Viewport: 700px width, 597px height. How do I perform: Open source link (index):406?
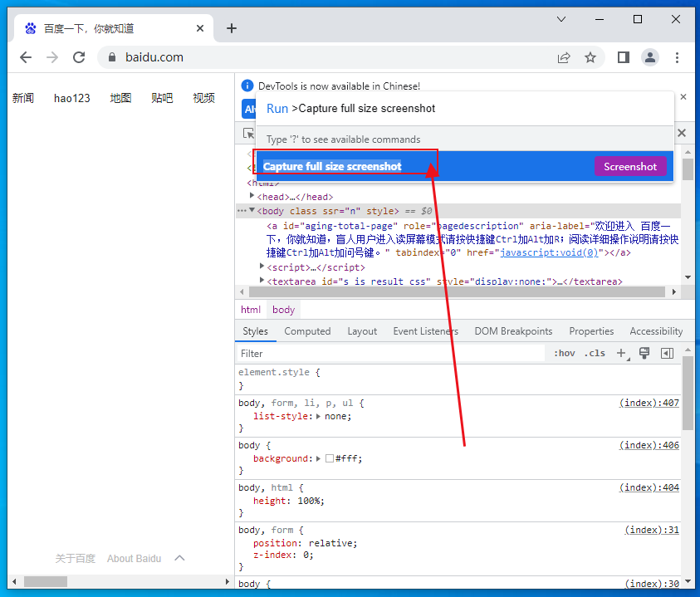point(649,445)
